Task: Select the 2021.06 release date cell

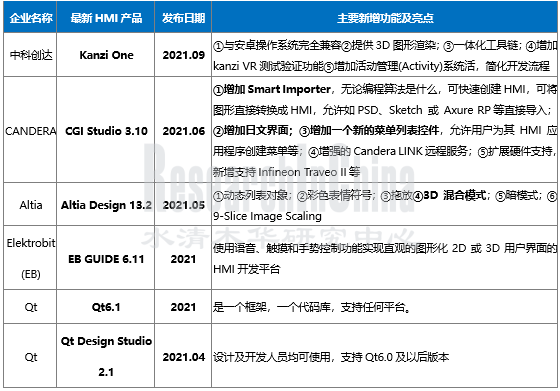Action: pyautogui.click(x=183, y=131)
